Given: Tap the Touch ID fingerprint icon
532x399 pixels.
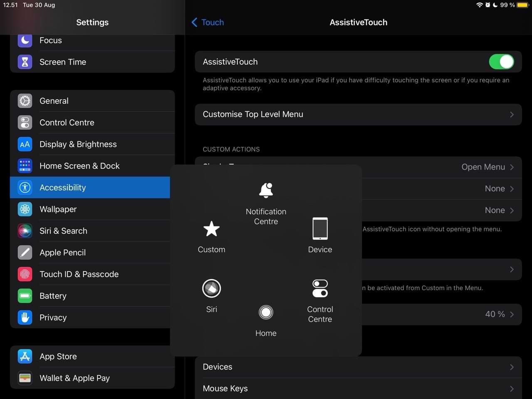Looking at the screenshot, I should pos(25,274).
